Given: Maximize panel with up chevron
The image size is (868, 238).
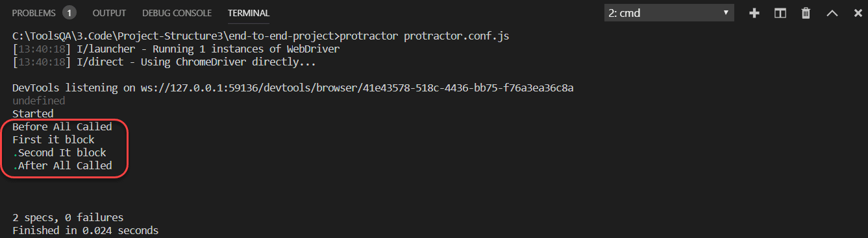Looking at the screenshot, I should [832, 13].
